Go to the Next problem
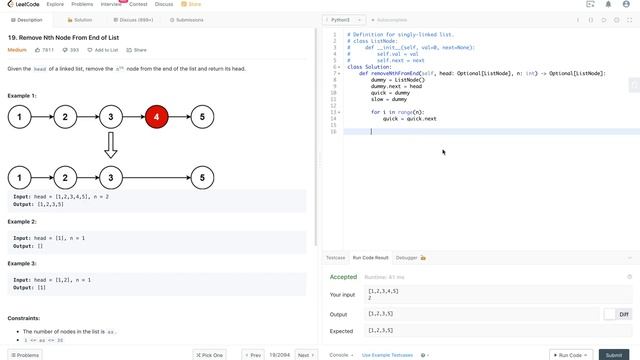 click(306, 355)
